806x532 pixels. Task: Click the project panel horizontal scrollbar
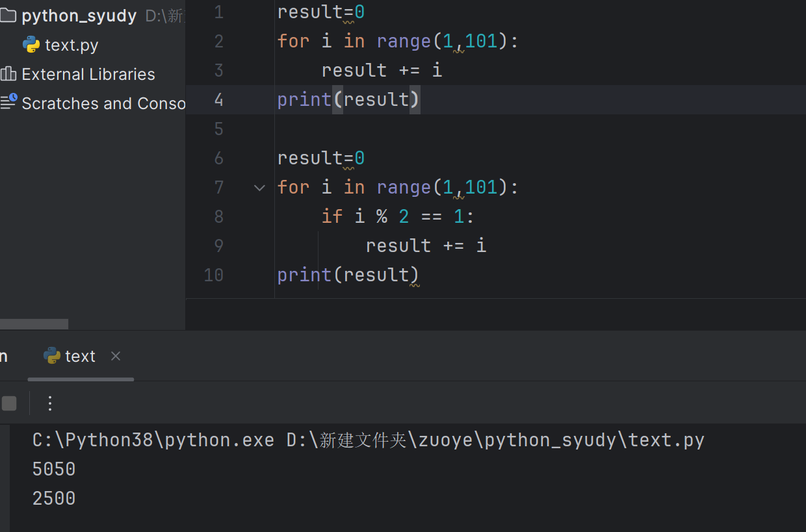tap(34, 323)
